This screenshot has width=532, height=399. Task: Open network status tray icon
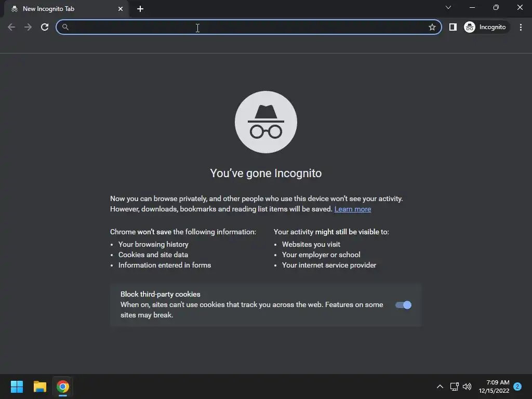[454, 387]
